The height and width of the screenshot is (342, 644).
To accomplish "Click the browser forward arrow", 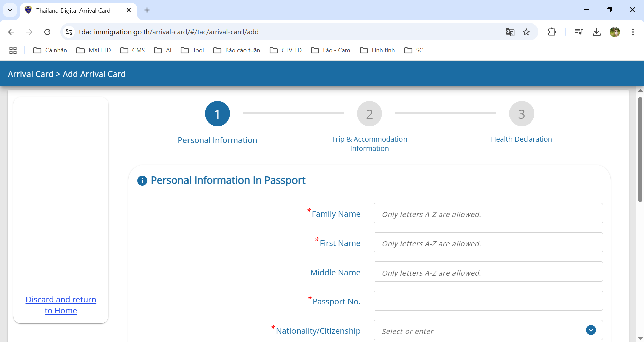I will point(29,32).
